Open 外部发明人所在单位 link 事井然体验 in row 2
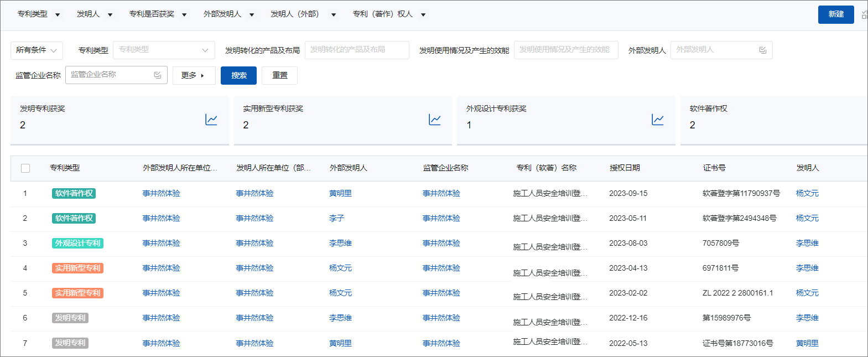The width and height of the screenshot is (868, 357). (161, 218)
